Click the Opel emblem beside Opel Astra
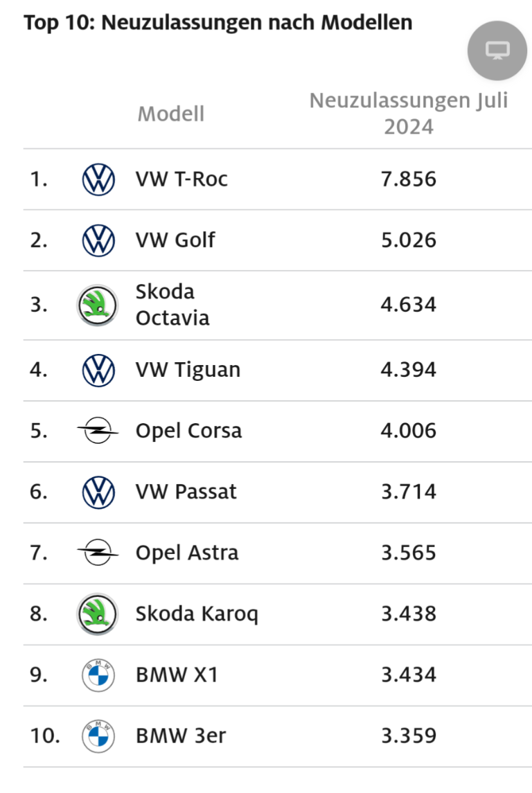The height and width of the screenshot is (793, 532). 98,552
